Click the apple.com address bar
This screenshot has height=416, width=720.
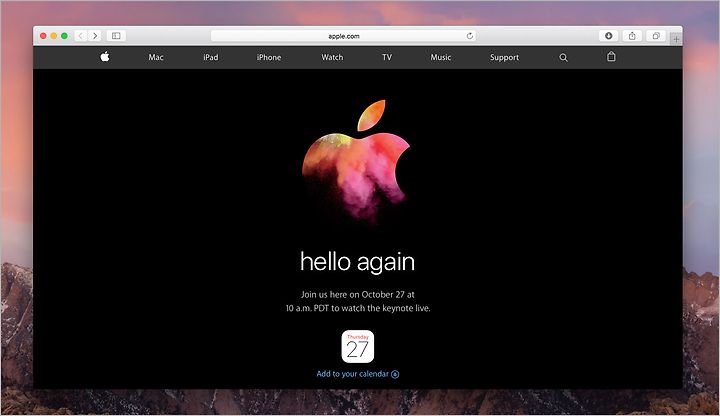click(x=343, y=36)
